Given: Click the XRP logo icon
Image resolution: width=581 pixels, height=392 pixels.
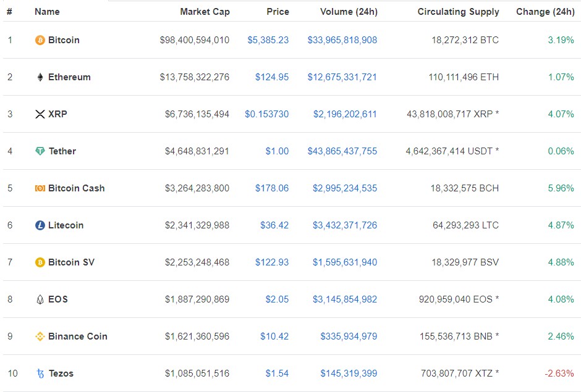Looking at the screenshot, I should (x=40, y=114).
